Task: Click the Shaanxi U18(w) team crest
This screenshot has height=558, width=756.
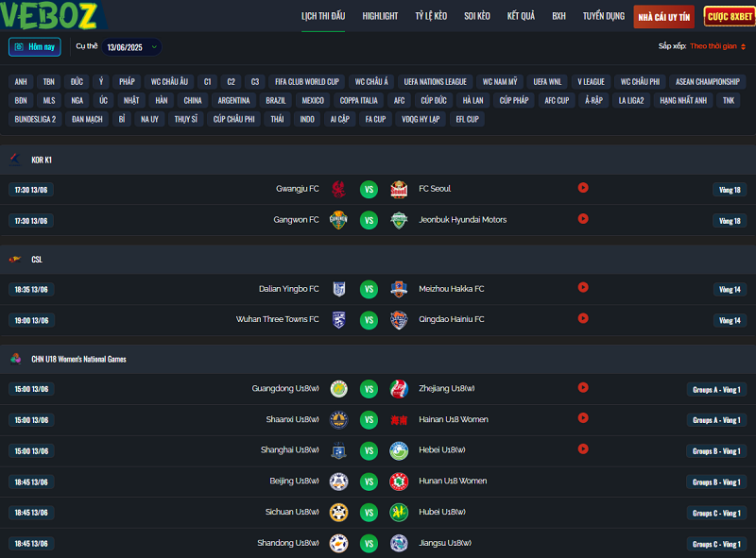Action: (339, 420)
